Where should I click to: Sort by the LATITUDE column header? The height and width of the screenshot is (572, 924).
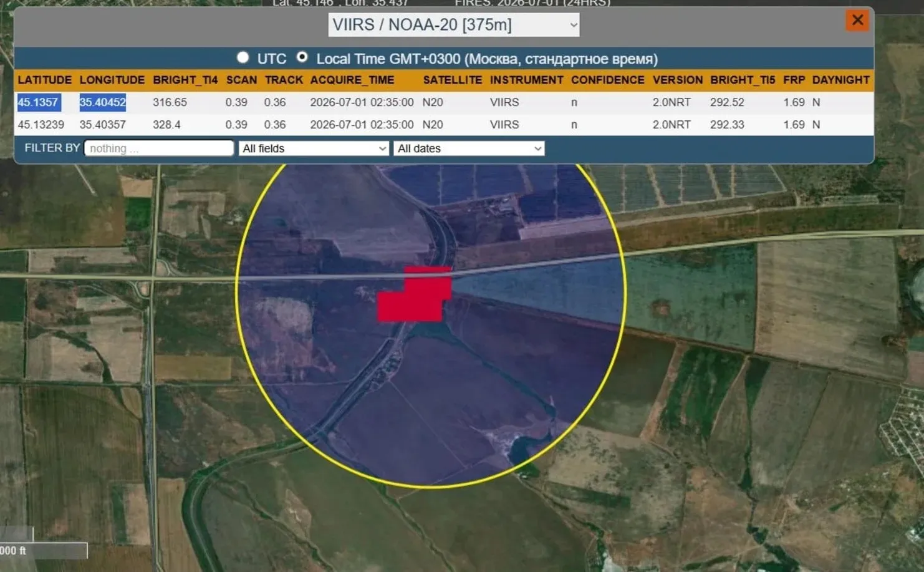(x=45, y=80)
